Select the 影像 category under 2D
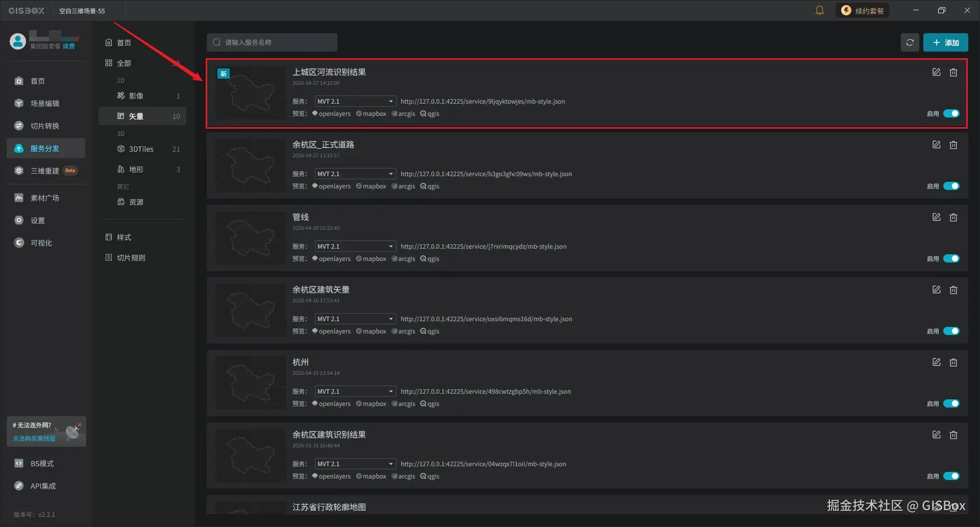This screenshot has height=527, width=980. pos(136,95)
